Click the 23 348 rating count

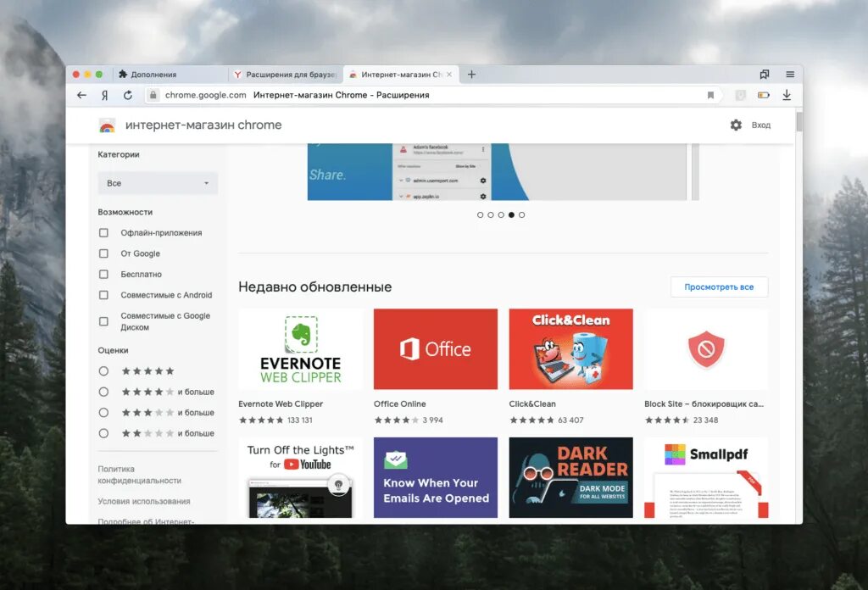point(706,420)
